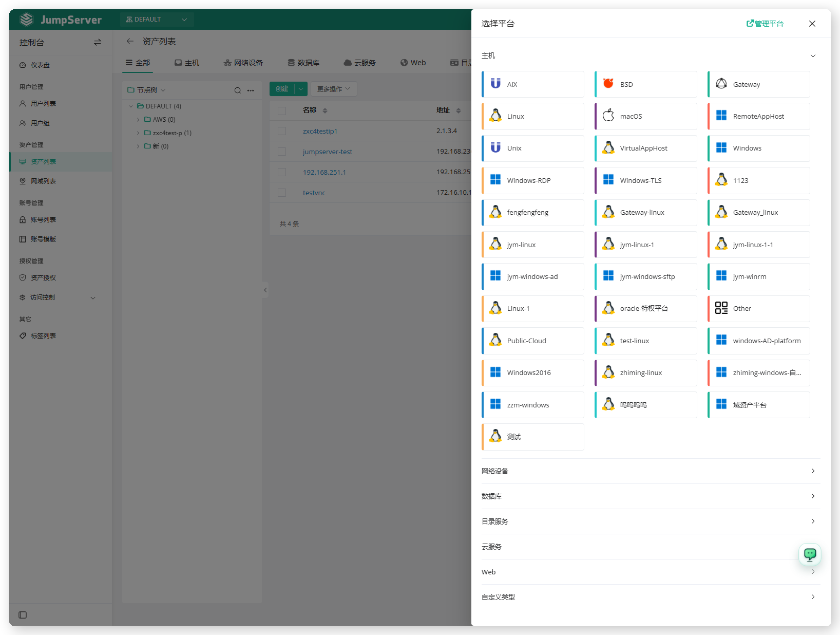Select the Linux penguin icon
The height and width of the screenshot is (635, 840).
pyautogui.click(x=495, y=116)
